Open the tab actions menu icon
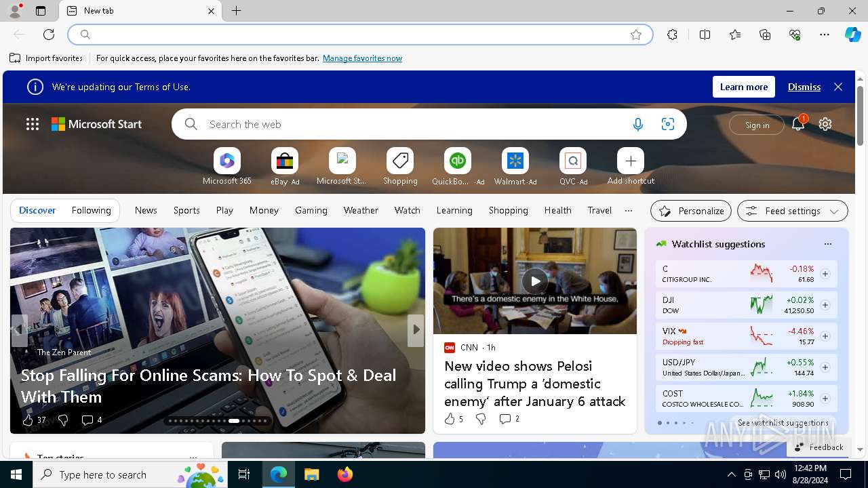 (x=41, y=11)
